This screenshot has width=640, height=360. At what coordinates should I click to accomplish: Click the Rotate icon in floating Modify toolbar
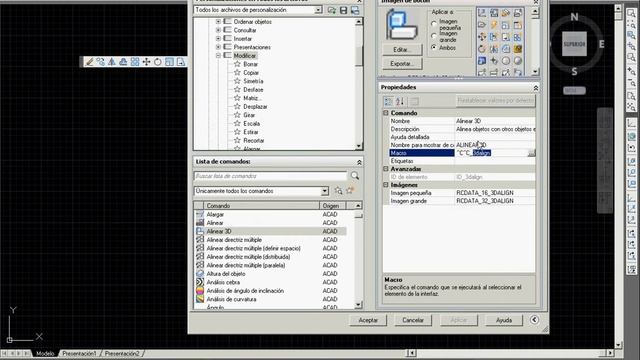coord(158,62)
